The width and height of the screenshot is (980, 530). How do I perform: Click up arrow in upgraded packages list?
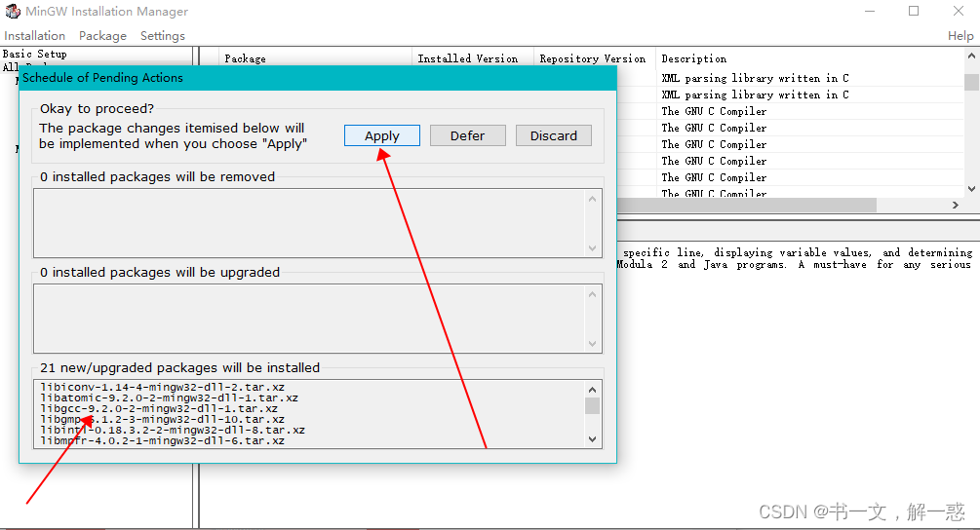pos(593,294)
